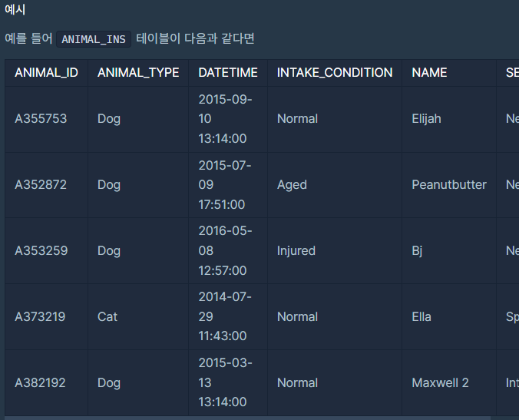The width and height of the screenshot is (519, 420).
Task: Click the Aged intake condition cell
Action: 334,185
